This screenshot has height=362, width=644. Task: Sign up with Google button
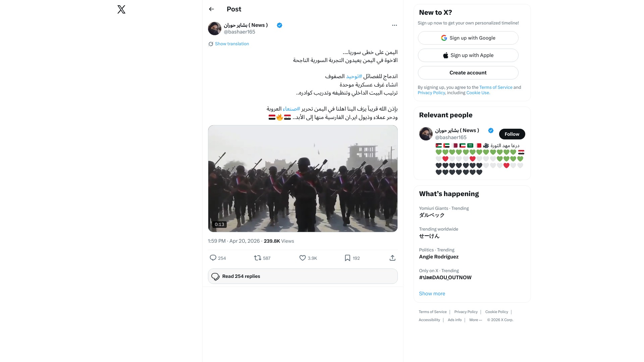click(468, 38)
